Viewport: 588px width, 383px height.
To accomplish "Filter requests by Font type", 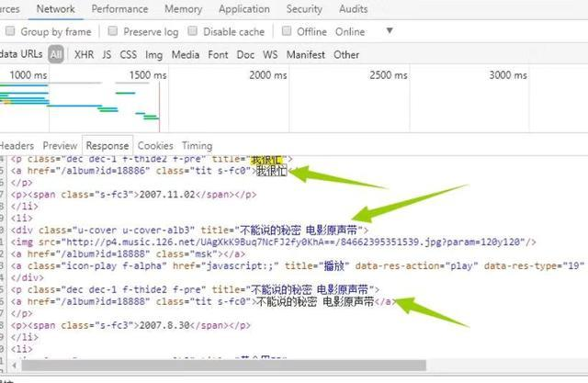I will coord(218,55).
